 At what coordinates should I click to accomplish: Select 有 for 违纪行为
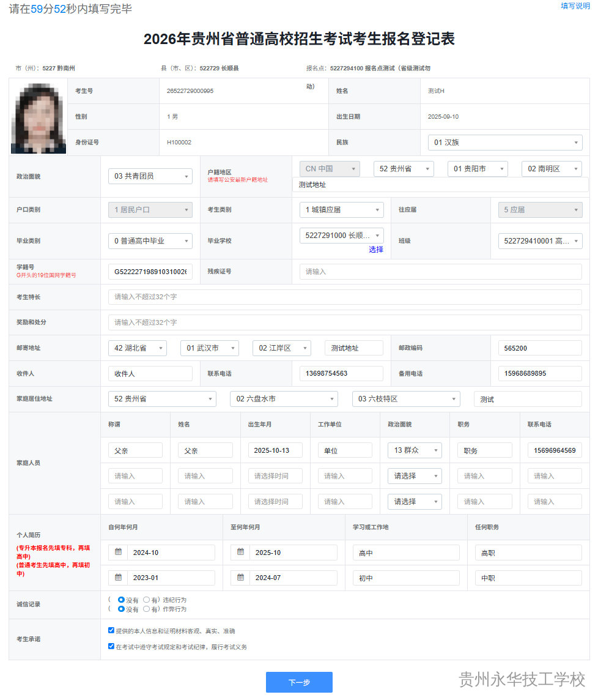[x=146, y=600]
